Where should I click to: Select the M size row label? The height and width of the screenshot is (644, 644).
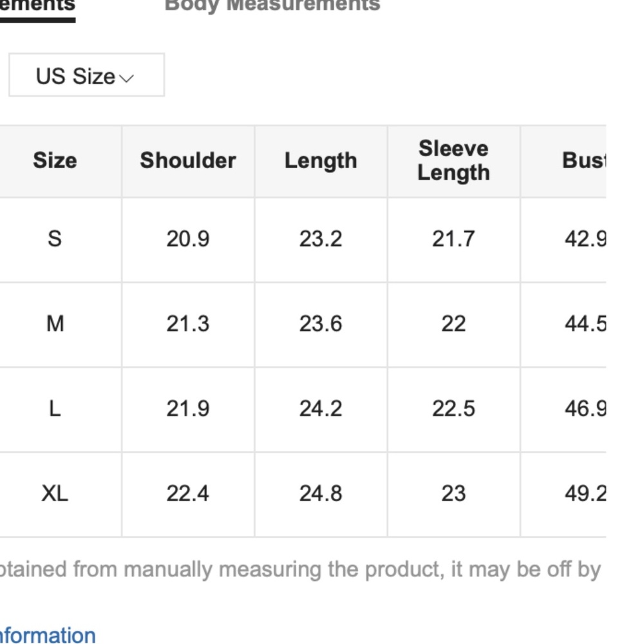55,323
